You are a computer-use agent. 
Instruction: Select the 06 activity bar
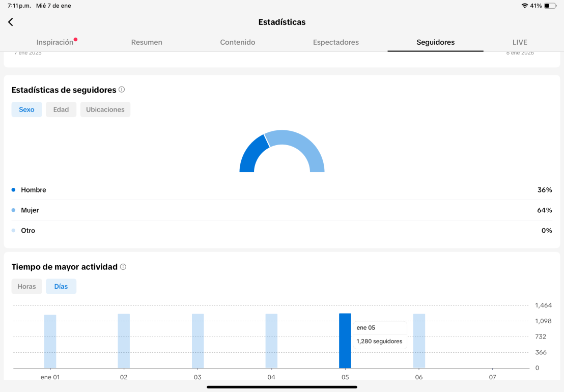pos(419,341)
